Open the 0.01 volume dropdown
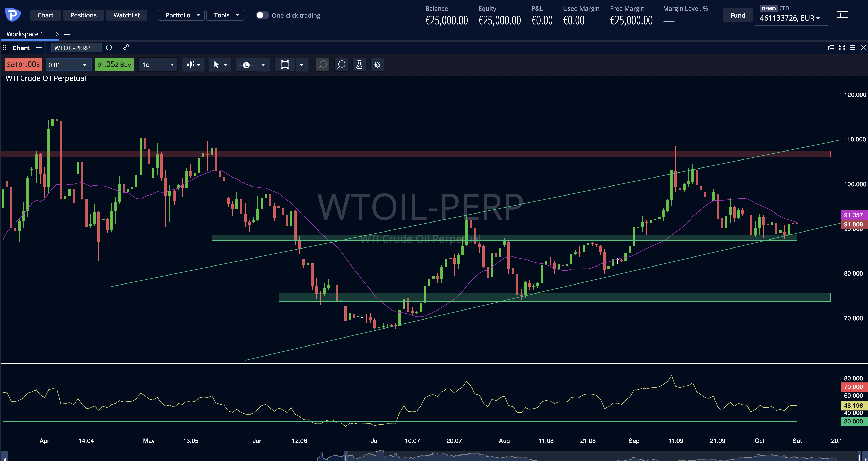This screenshot has width=868, height=461. pos(68,65)
